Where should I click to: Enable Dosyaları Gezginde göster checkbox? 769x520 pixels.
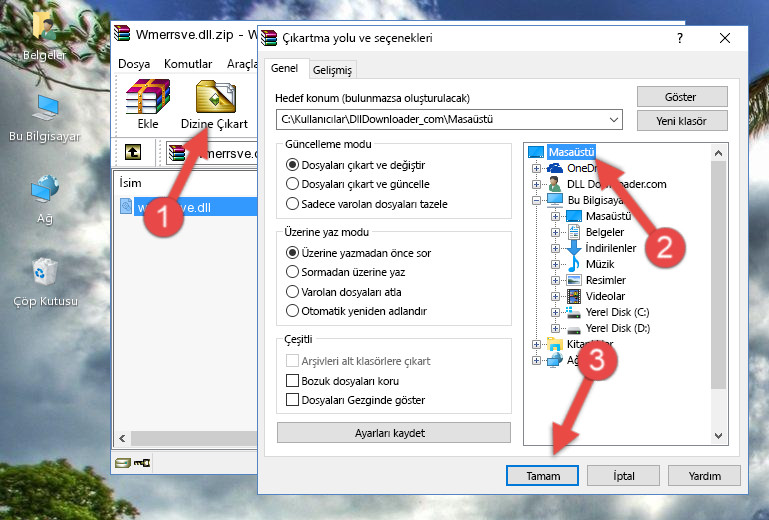coord(292,400)
